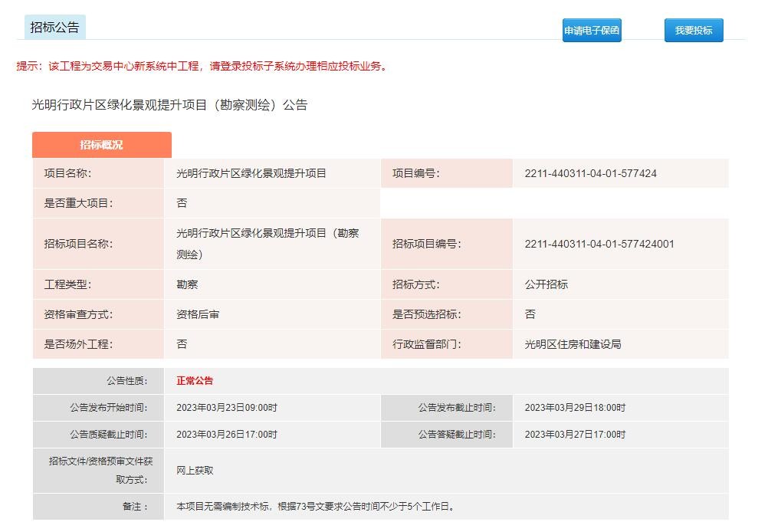
Task: Click 光明区住房和建设局 supervisory department
Action: pyautogui.click(x=573, y=344)
